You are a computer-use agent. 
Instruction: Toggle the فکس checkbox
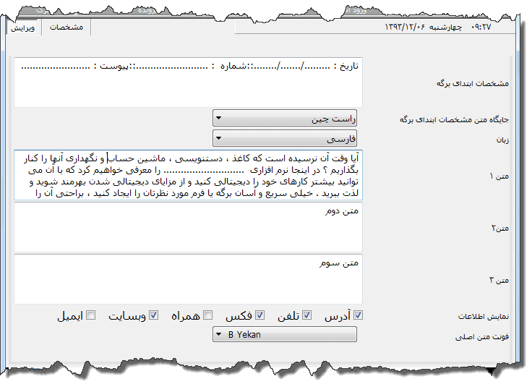tap(260, 315)
